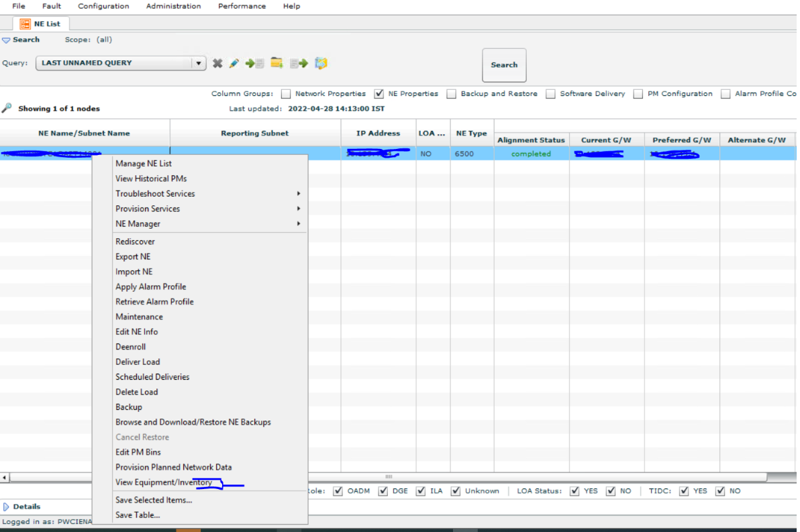Uncheck the NE Properties column group
Image resolution: width=800 pixels, height=532 pixels.
(x=379, y=94)
